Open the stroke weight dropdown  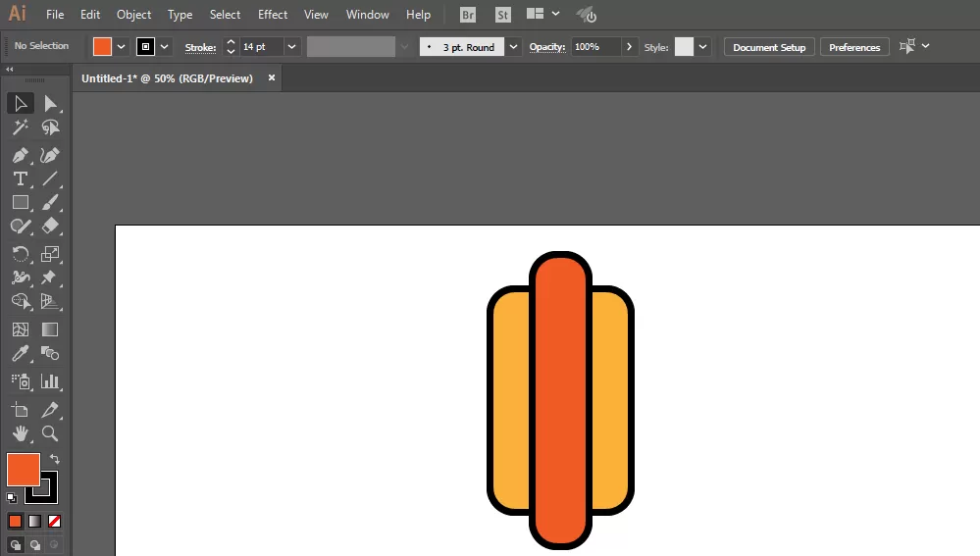pyautogui.click(x=291, y=47)
